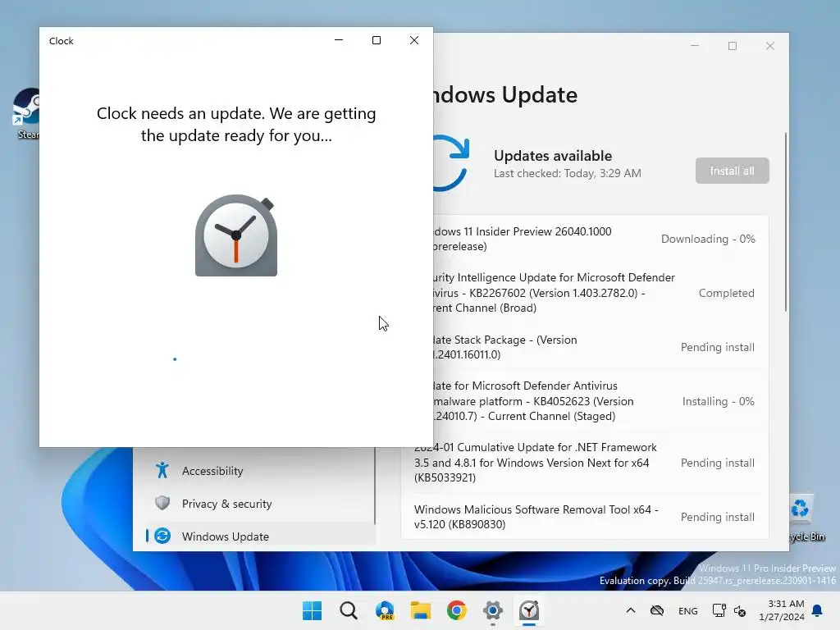Open the Recycle Bin desktop icon
The height and width of the screenshot is (630, 840).
(x=801, y=518)
